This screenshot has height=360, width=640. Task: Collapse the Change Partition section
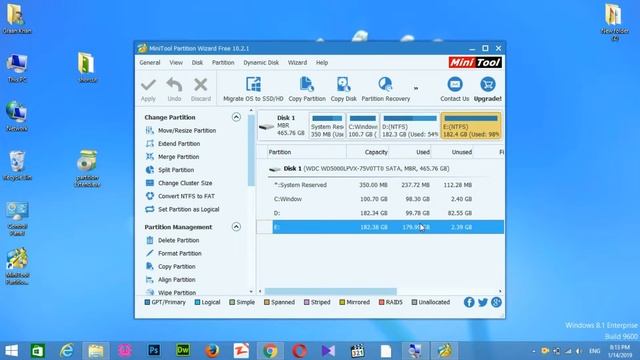tap(236, 117)
